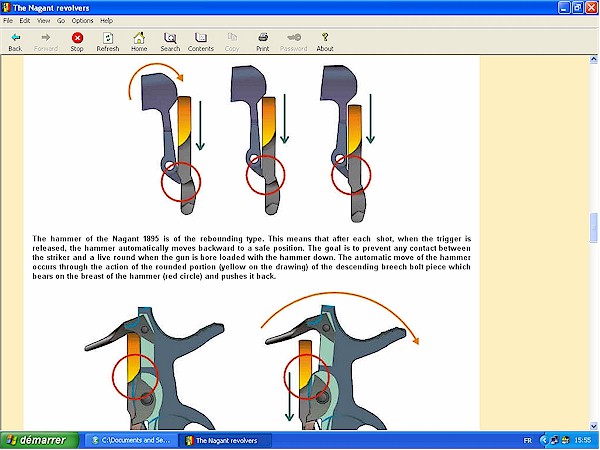Go Back using the toolbar arrow
This screenshot has width=600, height=450.
coord(15,42)
